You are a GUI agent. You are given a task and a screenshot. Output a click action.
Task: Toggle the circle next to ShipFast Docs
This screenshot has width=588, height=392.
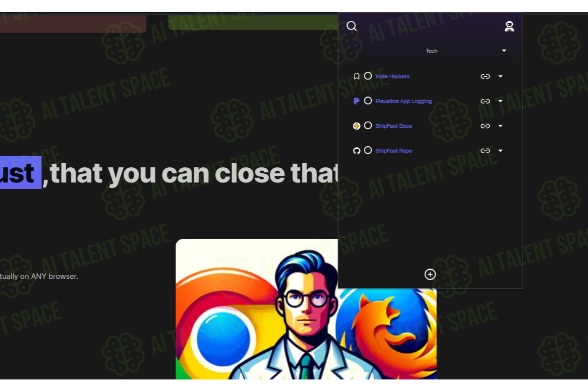click(x=368, y=125)
